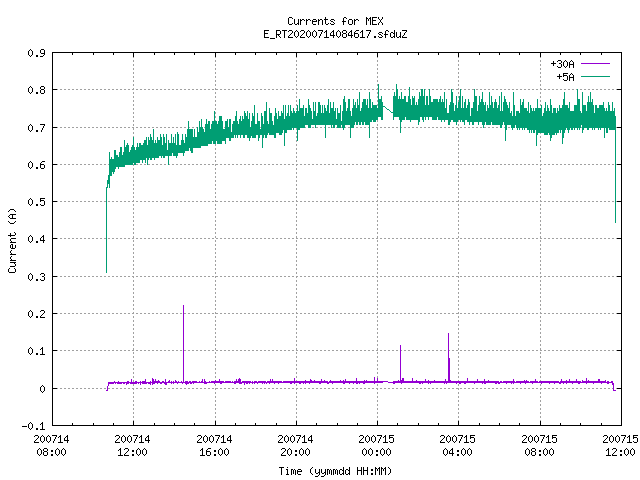Click the tallest purple spike near 0.22 A
Viewport: 640px width, 480px height.
(x=183, y=343)
